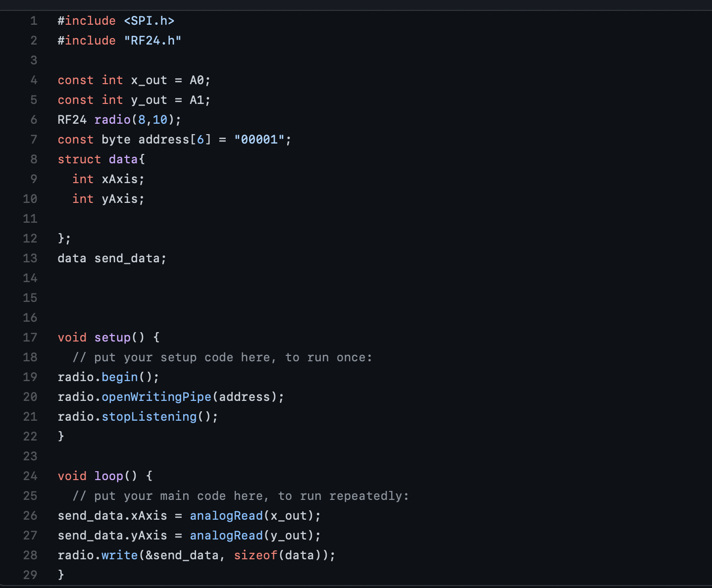The width and height of the screenshot is (712, 588).
Task: Click line number 1 in the gutter
Action: 34,21
